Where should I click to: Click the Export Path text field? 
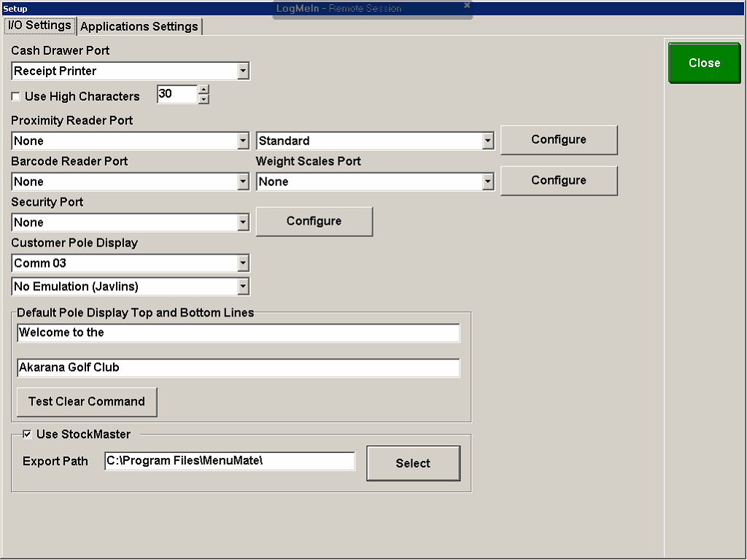[230, 461]
